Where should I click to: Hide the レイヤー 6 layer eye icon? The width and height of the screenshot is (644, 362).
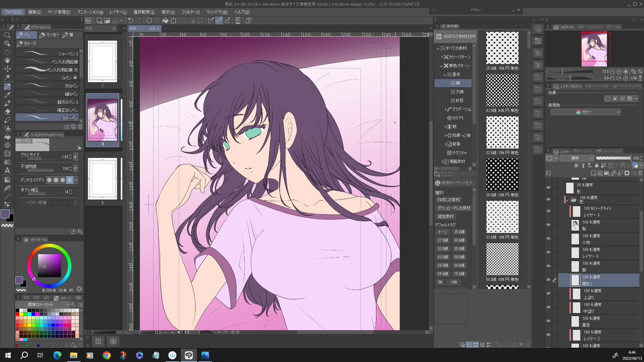[x=548, y=253]
